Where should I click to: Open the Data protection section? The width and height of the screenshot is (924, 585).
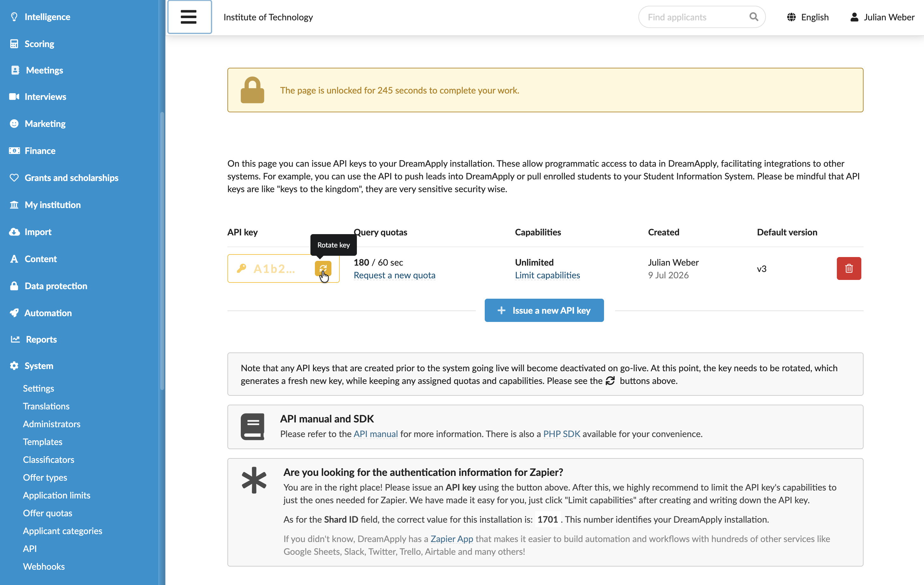click(x=56, y=286)
